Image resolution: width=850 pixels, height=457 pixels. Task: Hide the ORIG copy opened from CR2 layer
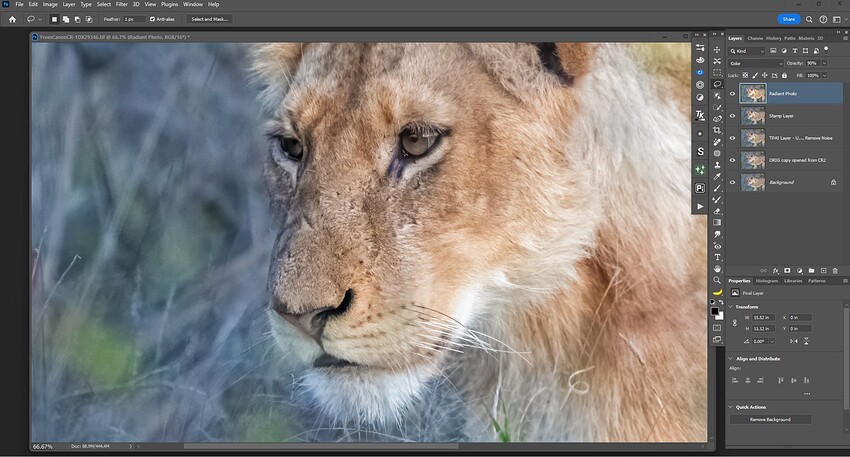pos(732,160)
